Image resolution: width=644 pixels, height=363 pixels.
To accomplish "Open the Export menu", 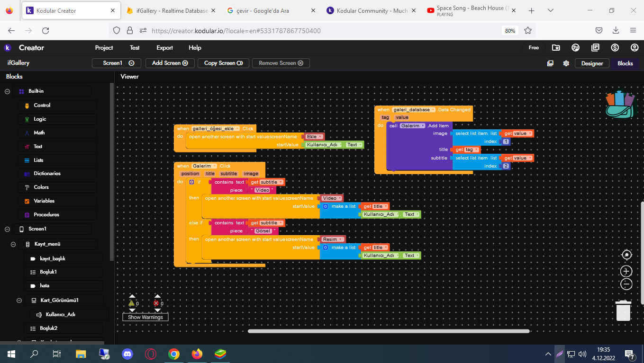I will [164, 48].
